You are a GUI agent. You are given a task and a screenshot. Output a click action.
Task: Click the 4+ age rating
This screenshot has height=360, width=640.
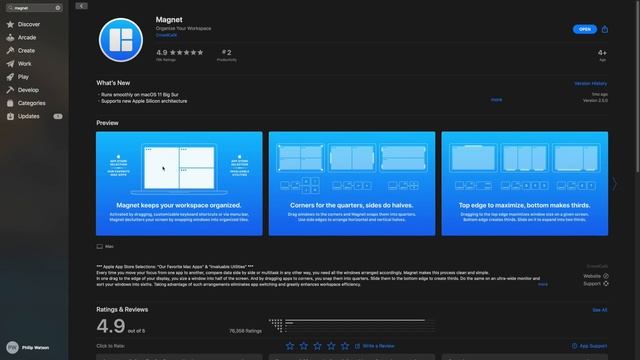[602, 55]
